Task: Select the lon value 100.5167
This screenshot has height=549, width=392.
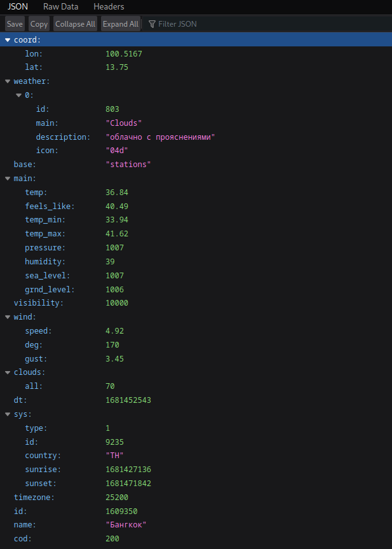Action: pos(124,54)
